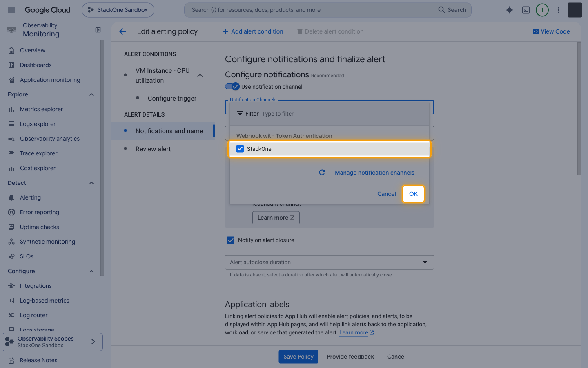The image size is (588, 368).
Task: Click the Alerting bell icon
Action: [x=11, y=197]
